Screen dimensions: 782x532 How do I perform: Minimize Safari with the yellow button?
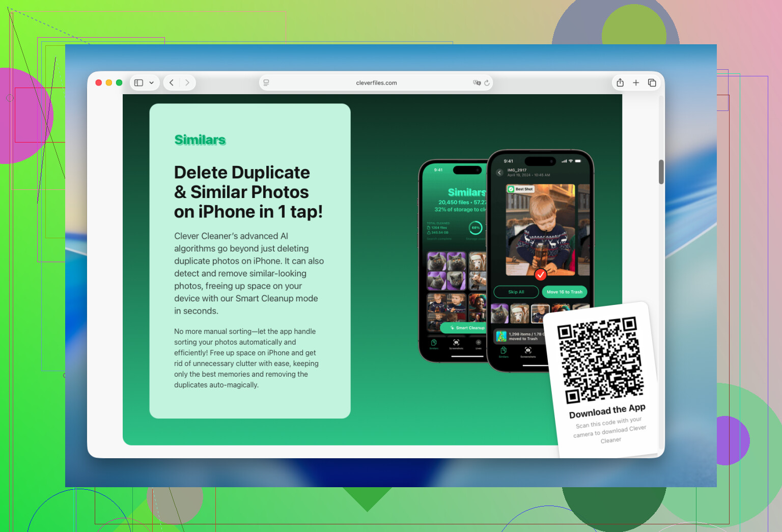(109, 82)
